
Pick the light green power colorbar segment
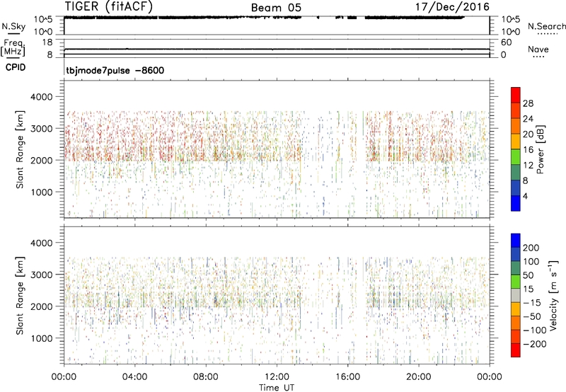point(516,157)
